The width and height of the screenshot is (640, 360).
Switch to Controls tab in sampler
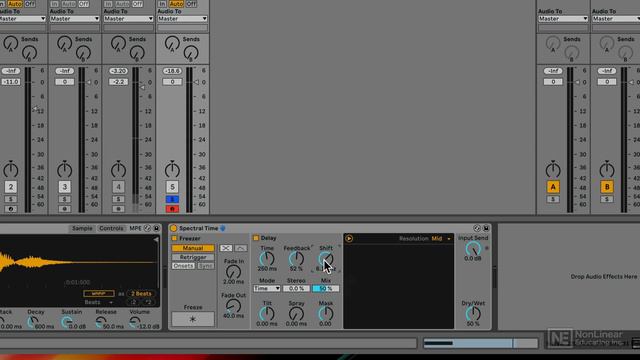click(x=111, y=228)
